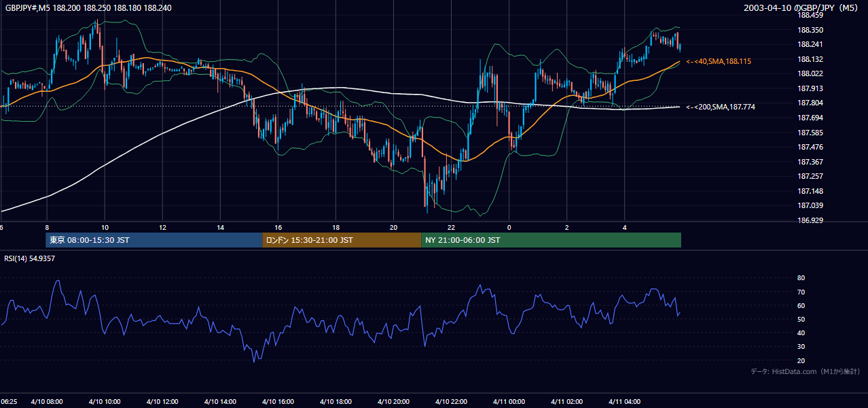Select the 東京 08:00-15:30 JST session bar
This screenshot has height=408, width=868.
154,240
